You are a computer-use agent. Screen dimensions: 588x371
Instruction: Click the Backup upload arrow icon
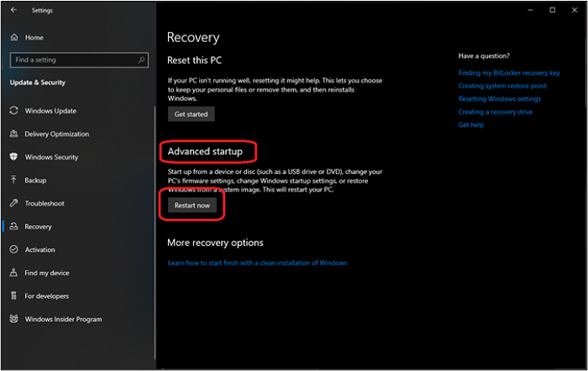[x=14, y=180]
